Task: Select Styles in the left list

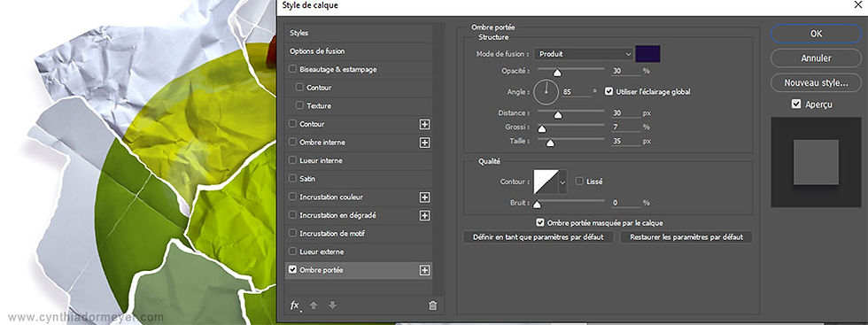Action: (358, 34)
